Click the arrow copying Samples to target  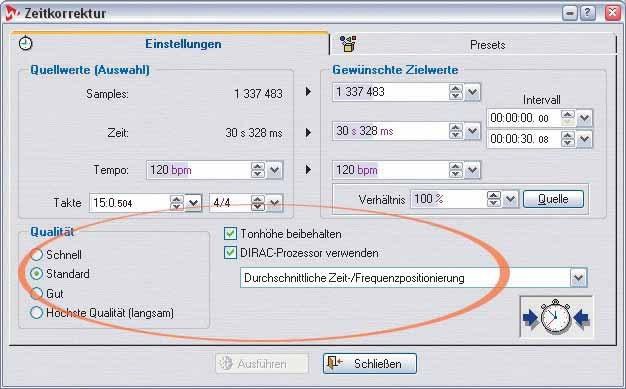[x=308, y=91]
